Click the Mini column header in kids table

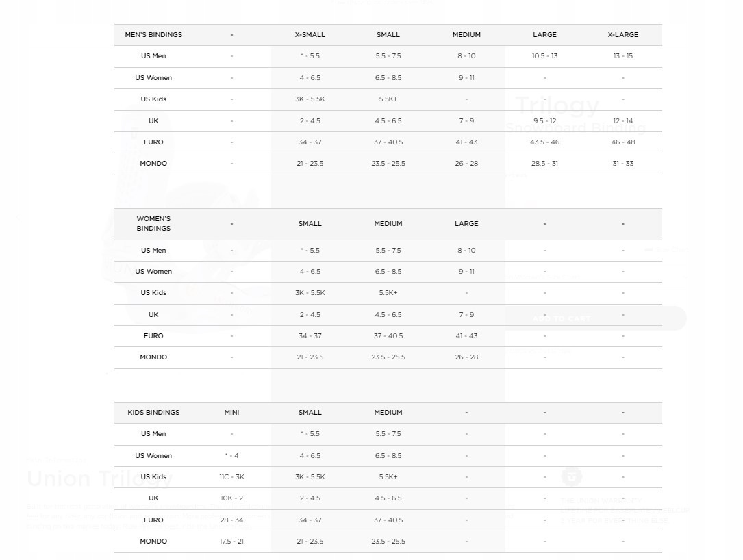click(x=231, y=413)
